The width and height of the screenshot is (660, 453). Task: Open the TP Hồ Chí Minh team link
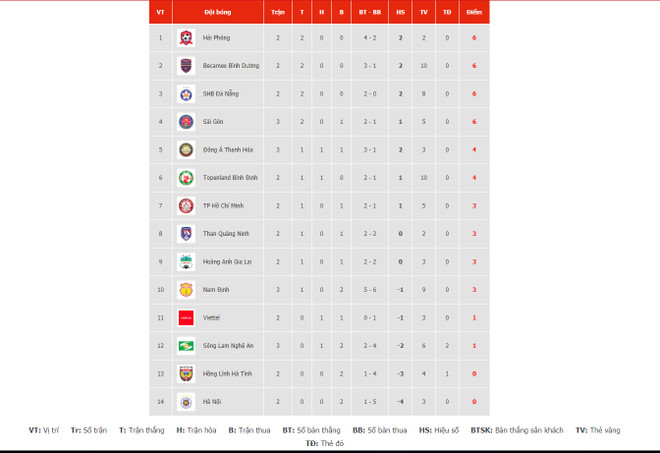(x=223, y=206)
